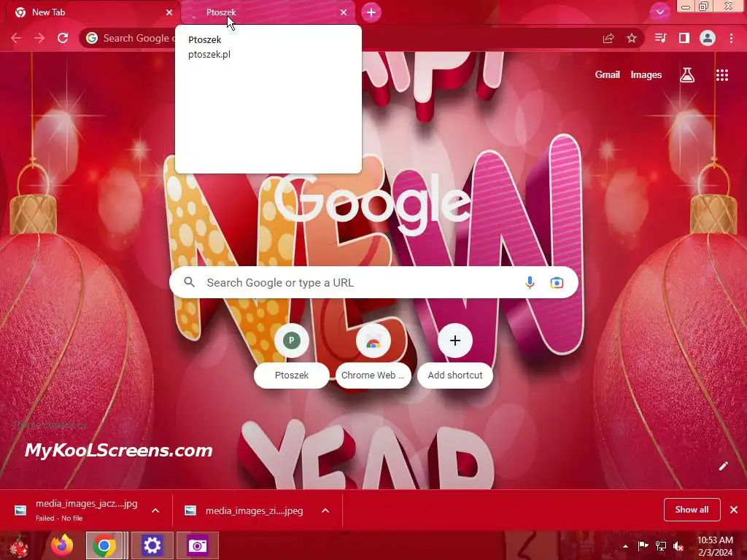Open Action Center flag icon
This screenshot has height=560, width=747.
click(643, 546)
